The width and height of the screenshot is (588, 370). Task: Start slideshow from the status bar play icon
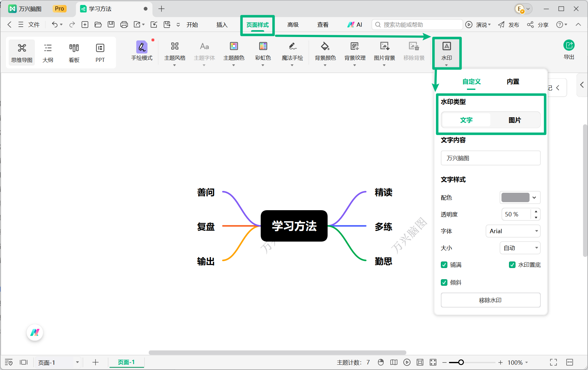click(x=407, y=362)
